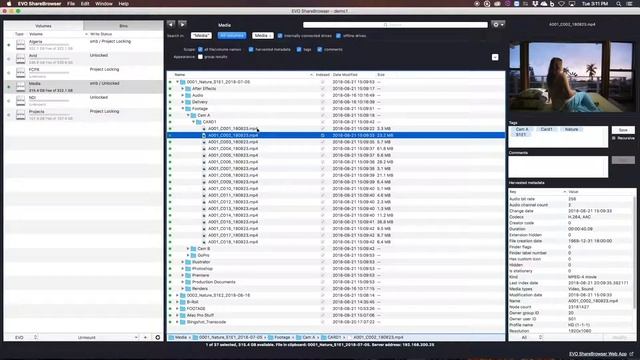Viewport: 640px width, 360px height.
Task: Select the Avid volume drive icon
Action: click(x=20, y=59)
